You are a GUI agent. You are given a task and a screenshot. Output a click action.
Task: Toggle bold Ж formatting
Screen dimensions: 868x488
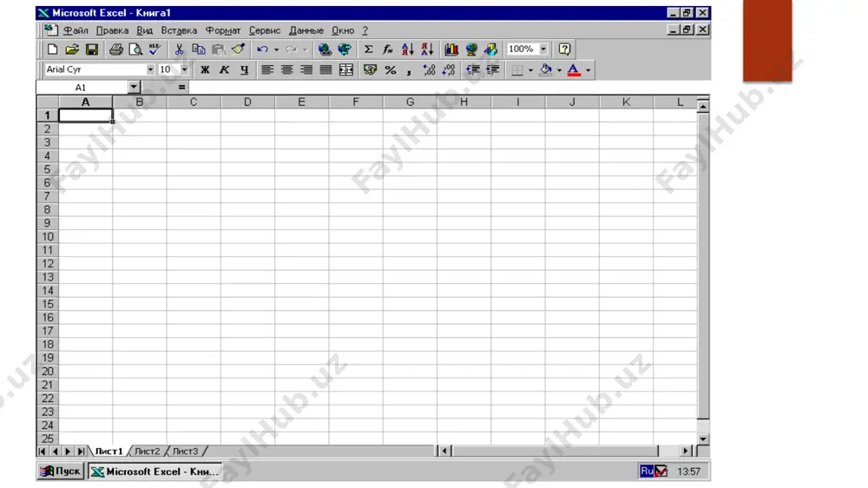205,69
